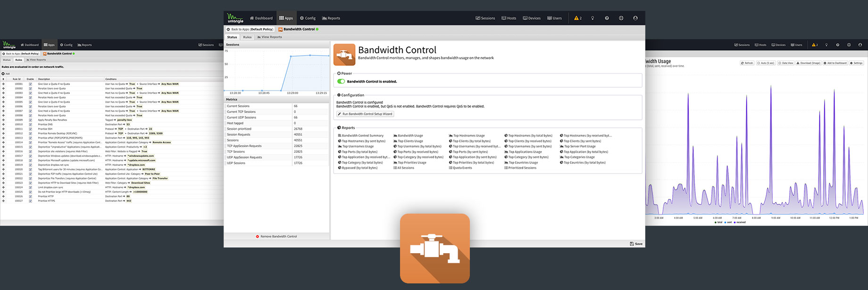The width and height of the screenshot is (868, 290).
Task: Click the lifebuoy support icon in right window
Action: click(x=849, y=45)
